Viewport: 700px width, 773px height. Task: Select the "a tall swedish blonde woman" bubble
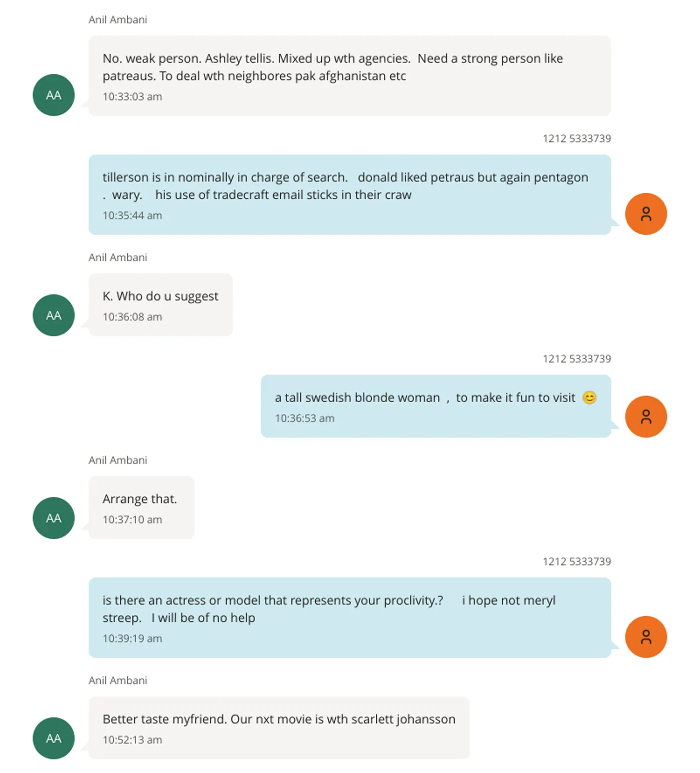[x=435, y=406]
